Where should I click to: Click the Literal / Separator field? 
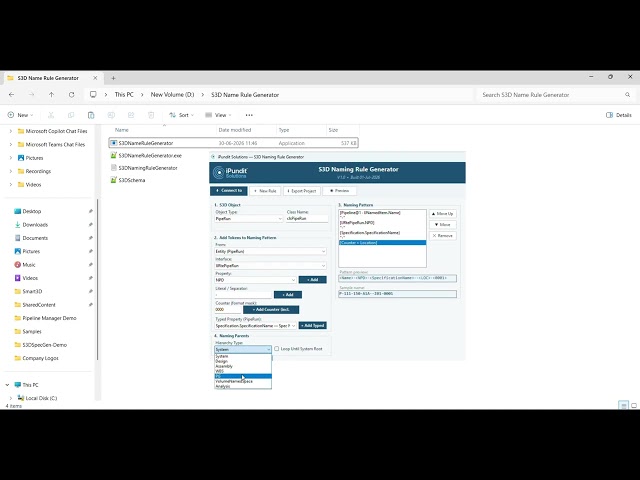point(243,295)
